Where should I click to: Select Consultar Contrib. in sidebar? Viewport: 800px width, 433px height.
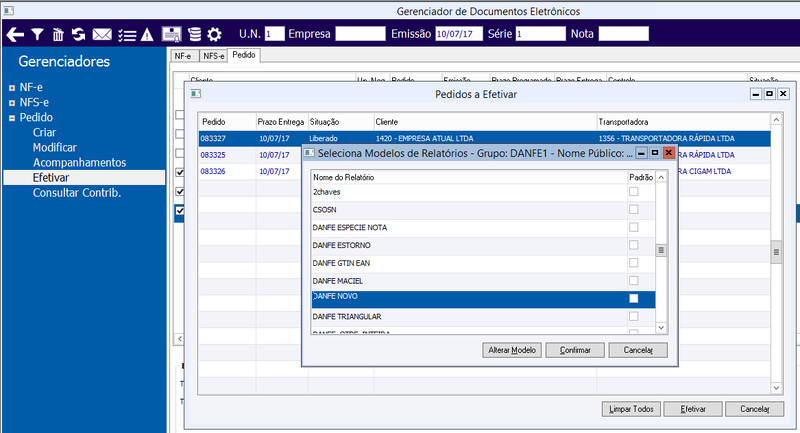pyautogui.click(x=77, y=193)
